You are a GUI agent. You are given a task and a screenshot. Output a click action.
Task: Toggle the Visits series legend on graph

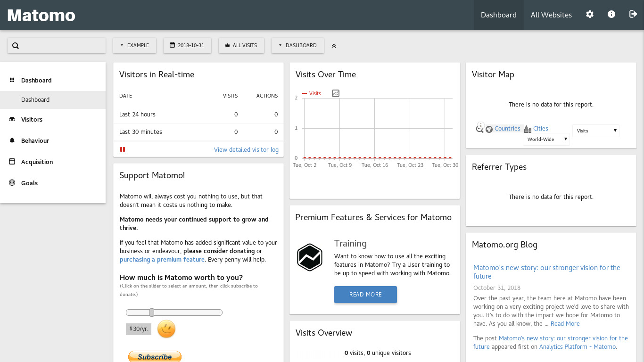click(312, 93)
